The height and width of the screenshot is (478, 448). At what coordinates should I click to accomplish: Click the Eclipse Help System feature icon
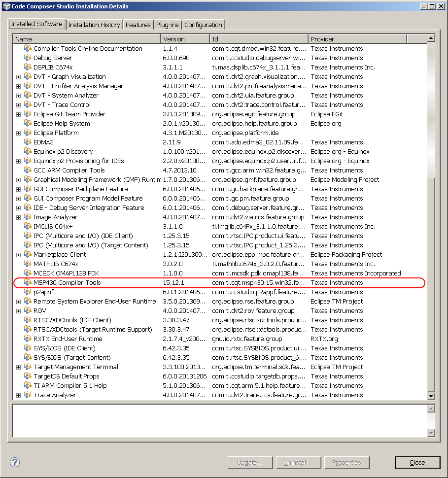click(x=28, y=124)
